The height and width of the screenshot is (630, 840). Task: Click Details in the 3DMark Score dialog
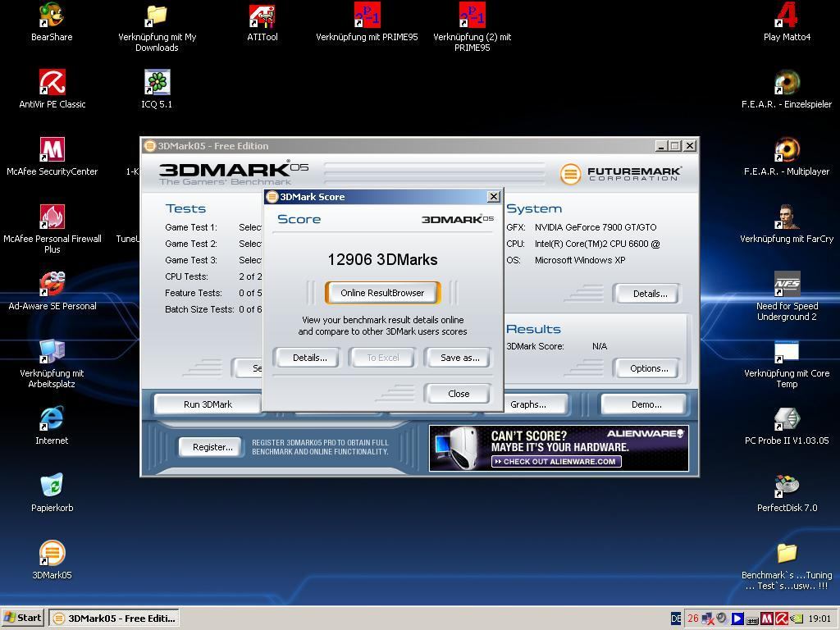(x=307, y=358)
